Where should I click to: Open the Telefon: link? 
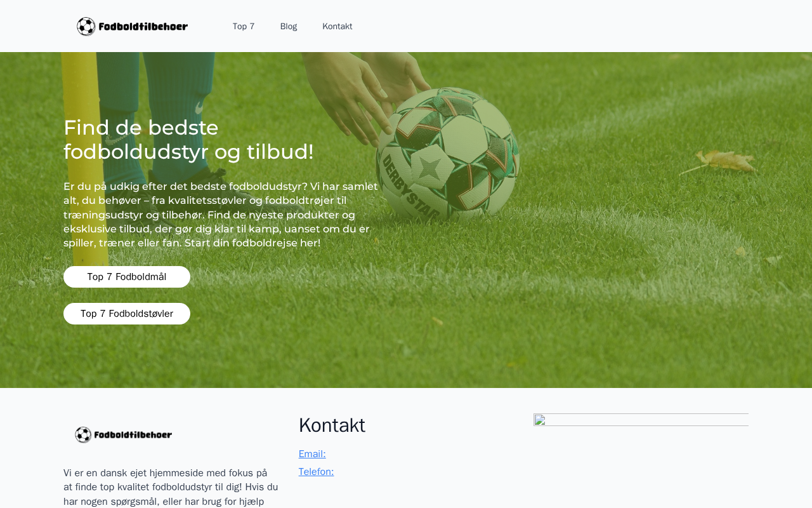pyautogui.click(x=316, y=472)
